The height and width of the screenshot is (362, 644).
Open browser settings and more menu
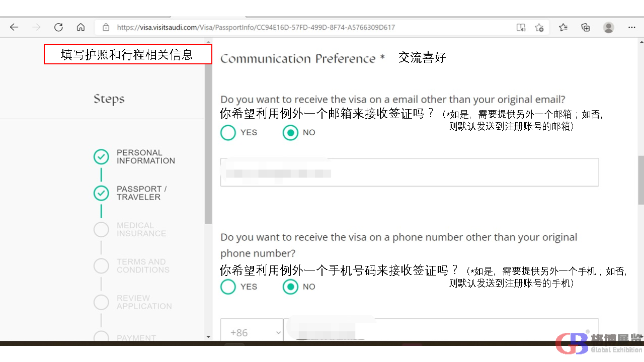point(632,27)
